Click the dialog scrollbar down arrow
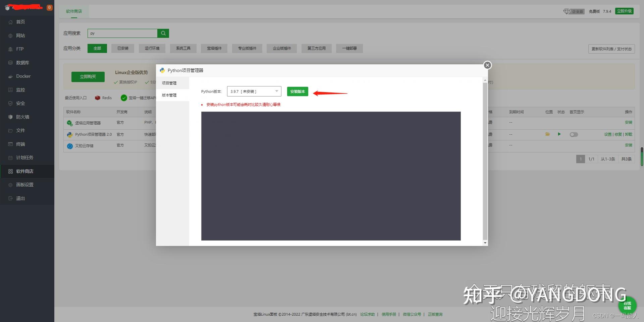 (x=485, y=243)
